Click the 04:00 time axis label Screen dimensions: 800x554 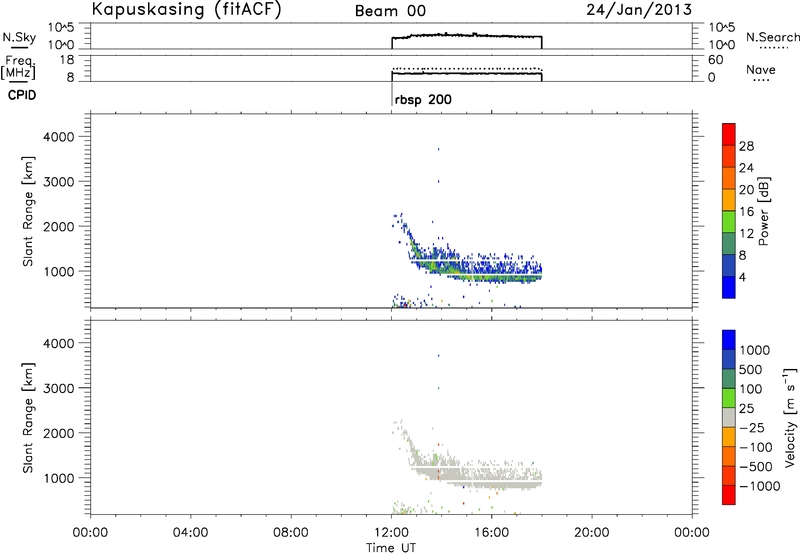190,533
